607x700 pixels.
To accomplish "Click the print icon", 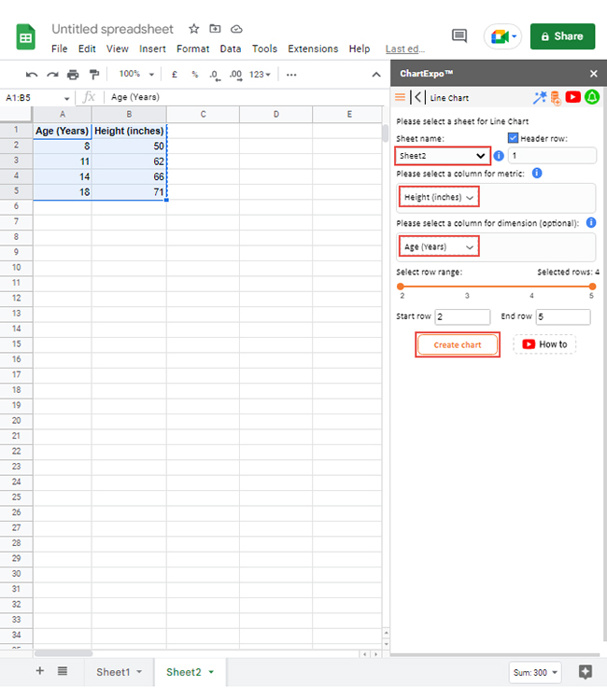I will click(x=73, y=75).
